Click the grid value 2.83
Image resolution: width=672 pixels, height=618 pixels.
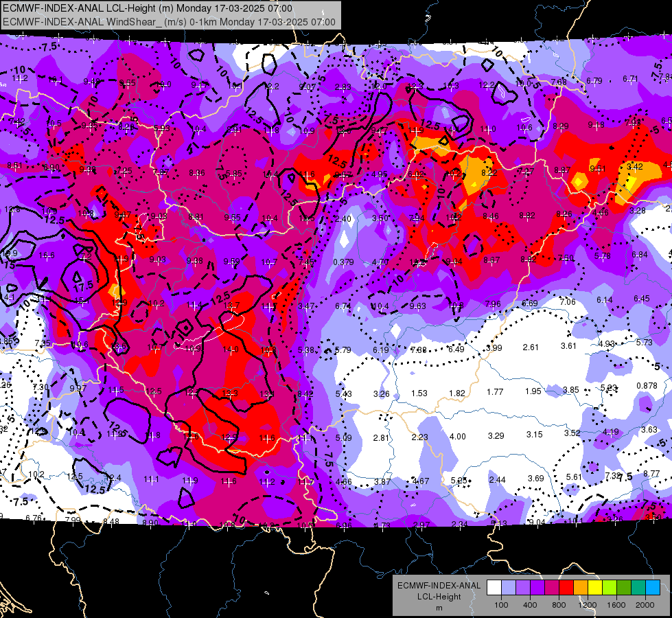coord(343,87)
